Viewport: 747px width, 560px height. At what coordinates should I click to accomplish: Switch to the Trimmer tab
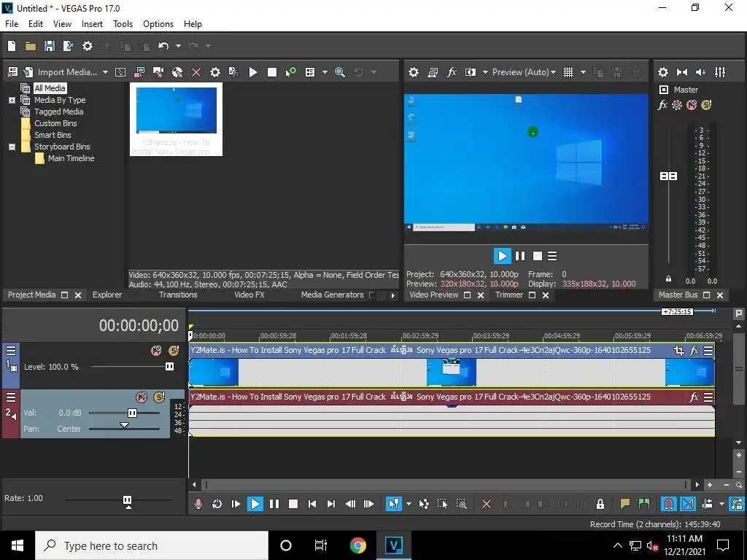[x=508, y=295]
